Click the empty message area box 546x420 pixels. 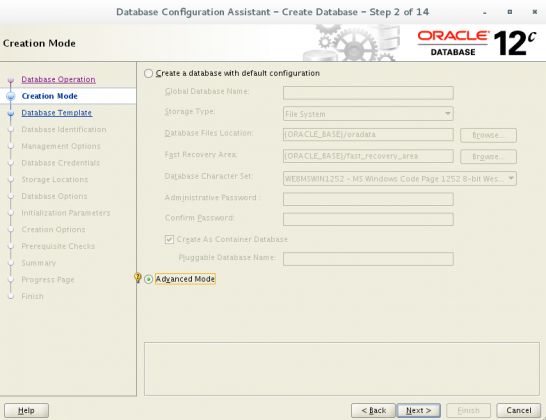coord(342,369)
